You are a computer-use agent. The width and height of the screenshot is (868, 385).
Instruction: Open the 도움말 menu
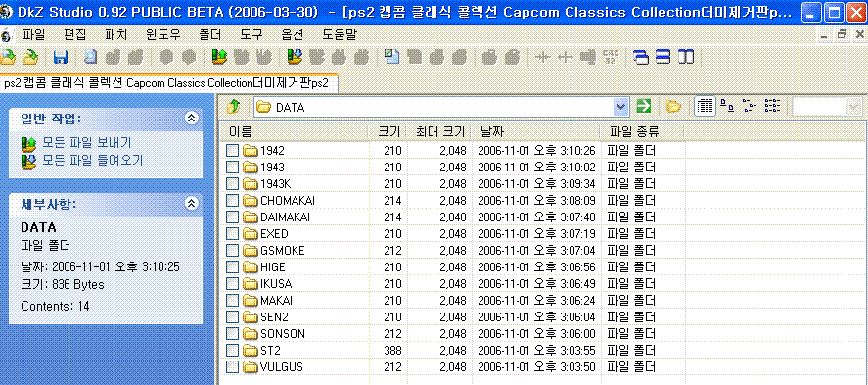coord(340,35)
